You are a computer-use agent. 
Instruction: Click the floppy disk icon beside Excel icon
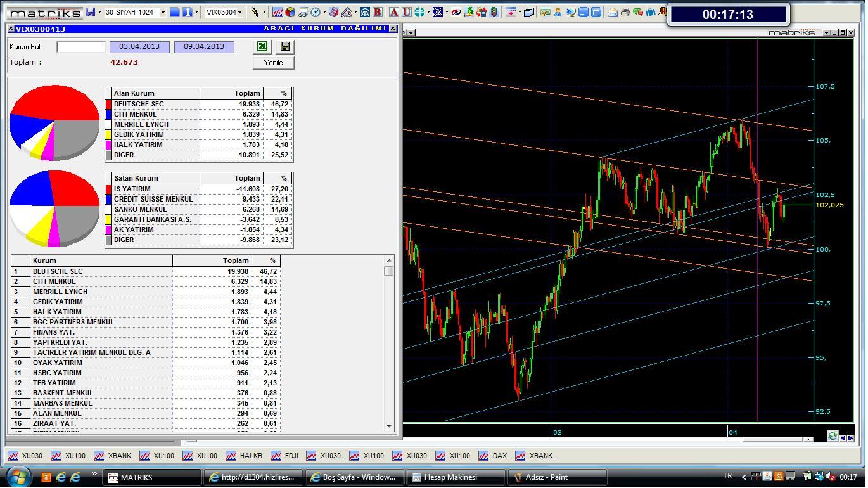(284, 46)
